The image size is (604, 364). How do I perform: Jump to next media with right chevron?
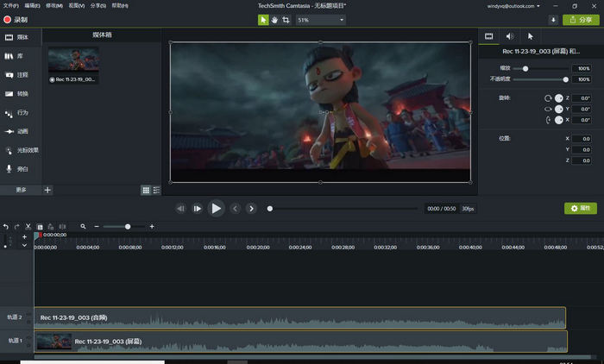pos(251,209)
